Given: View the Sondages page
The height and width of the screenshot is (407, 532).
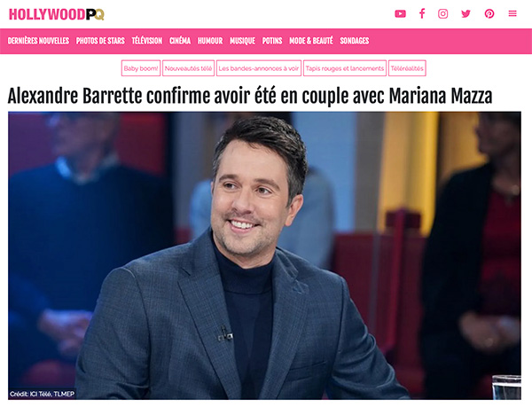Looking at the screenshot, I should click(x=354, y=41).
